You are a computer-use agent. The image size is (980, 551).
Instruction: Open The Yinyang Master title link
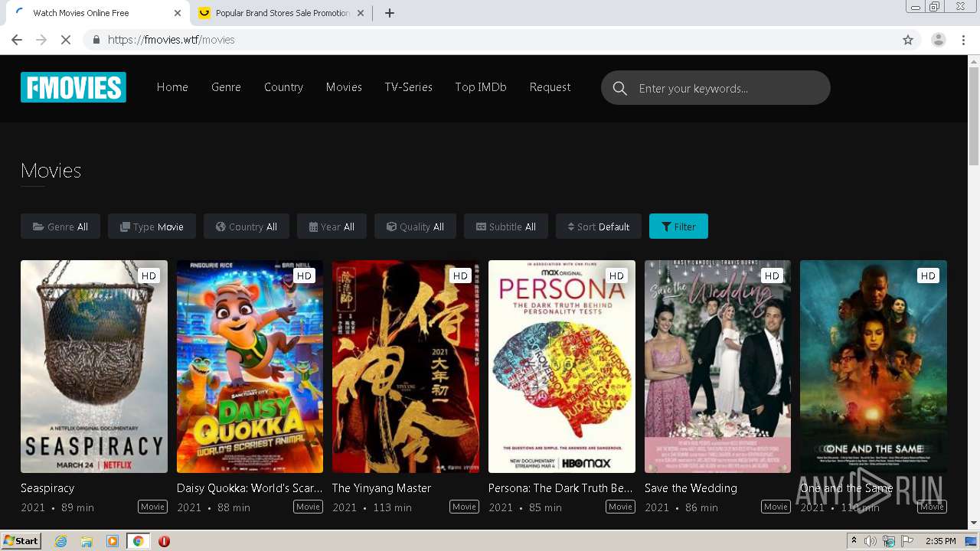pos(381,487)
